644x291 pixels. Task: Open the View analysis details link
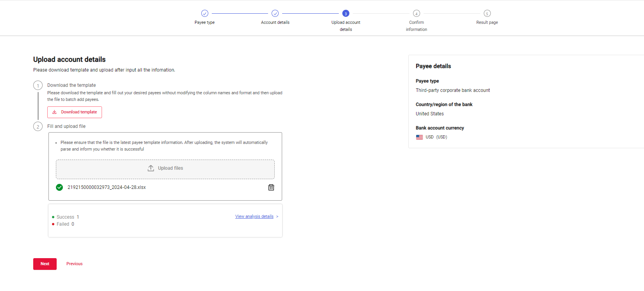point(254,217)
